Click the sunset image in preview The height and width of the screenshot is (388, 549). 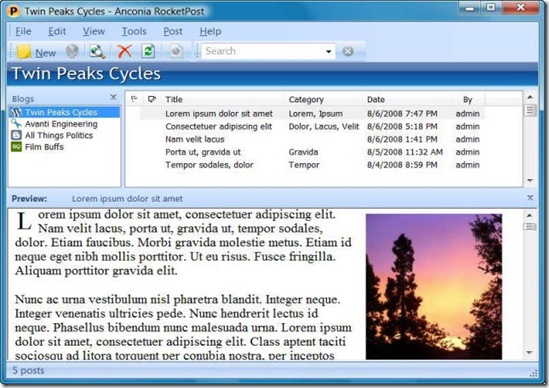click(434, 286)
